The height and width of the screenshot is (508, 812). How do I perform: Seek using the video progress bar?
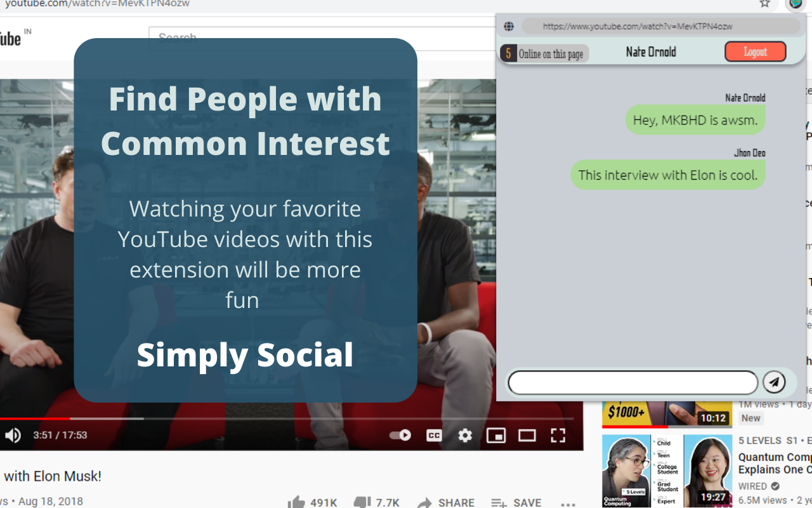(x=254, y=418)
